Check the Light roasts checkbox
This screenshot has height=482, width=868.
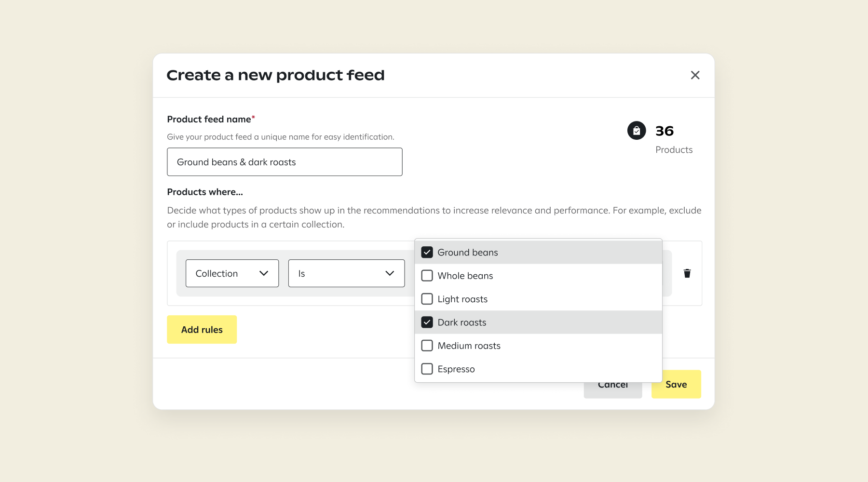pyautogui.click(x=427, y=299)
